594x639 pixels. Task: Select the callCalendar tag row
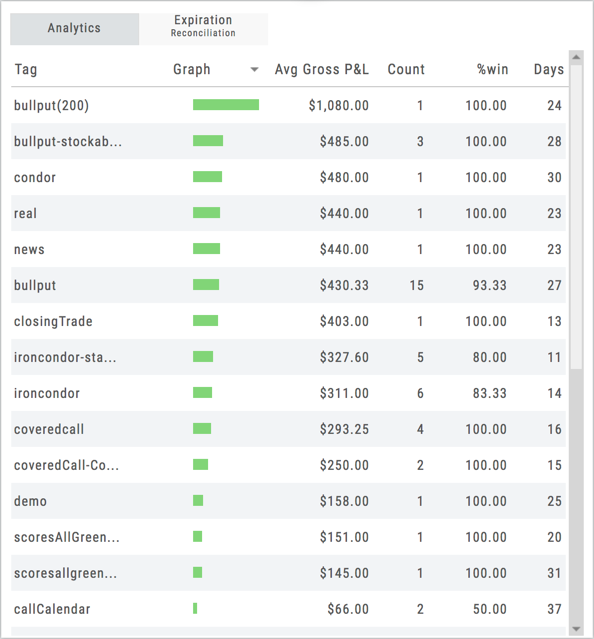288,609
